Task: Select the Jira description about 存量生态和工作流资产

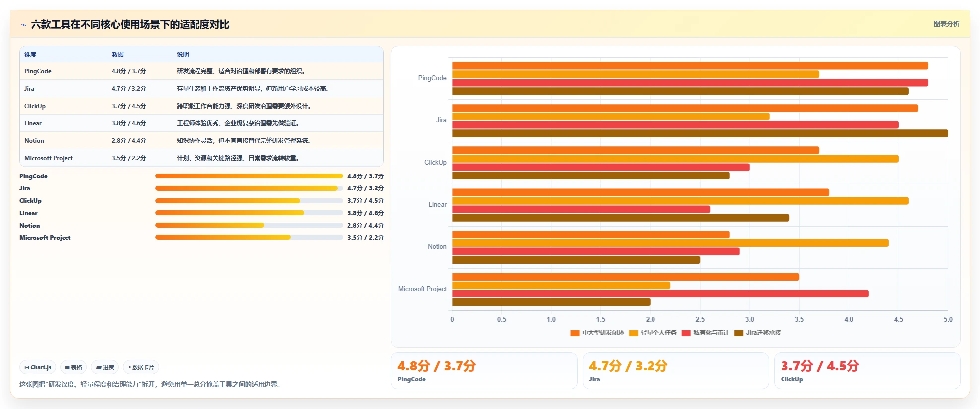Action: (254, 89)
